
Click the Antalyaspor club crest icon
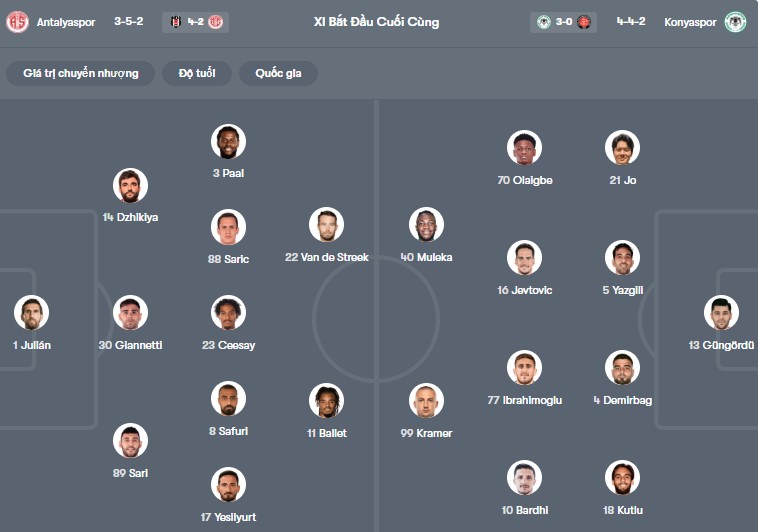coord(18,22)
